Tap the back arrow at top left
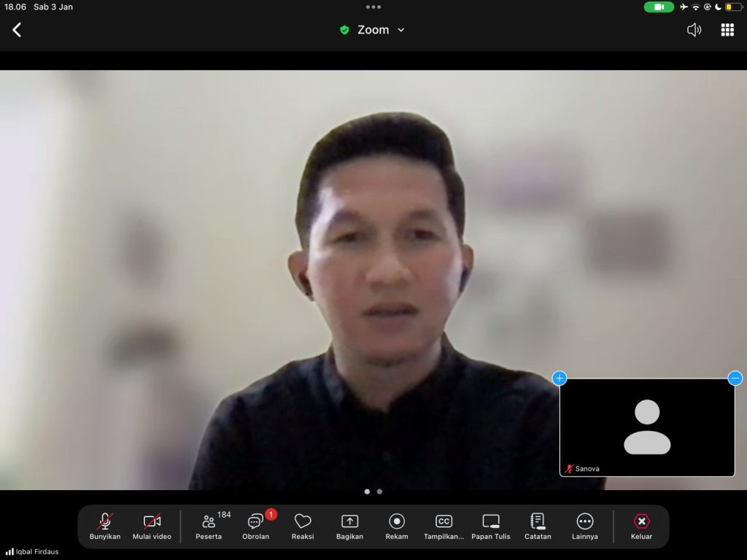 pos(17,30)
